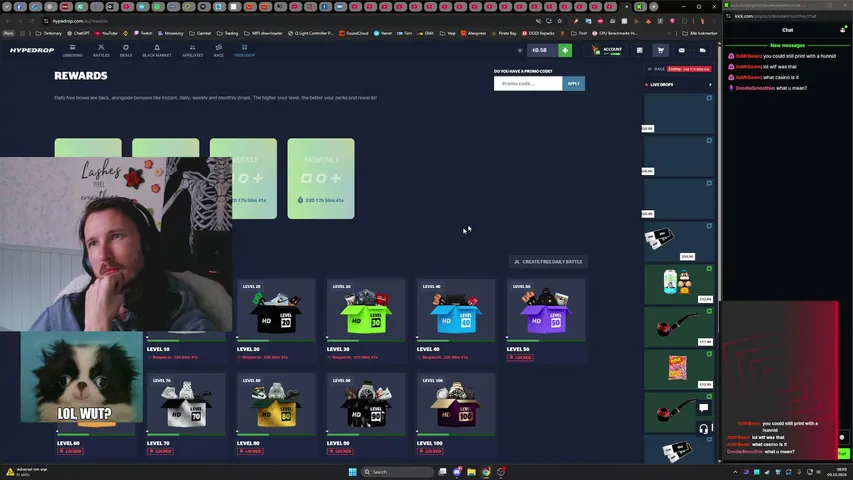
Task: Select the Free Drop nav item
Action: click(244, 51)
